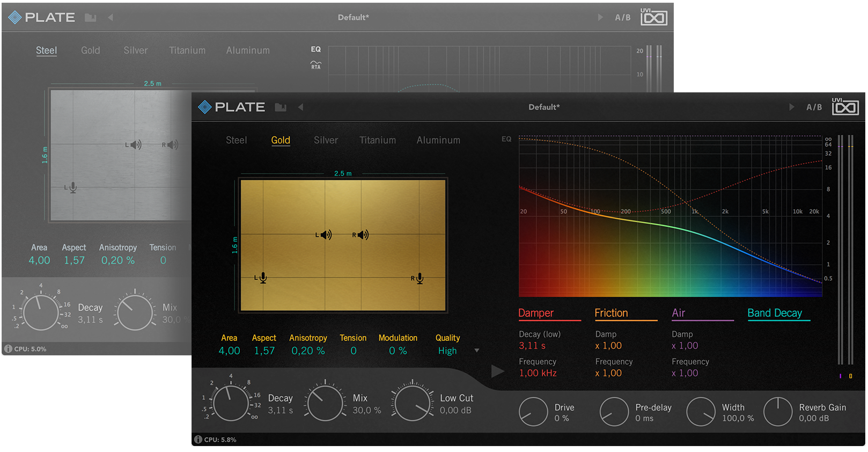This screenshot has width=868, height=452.
Task: Select Gold material in front window
Action: point(281,140)
